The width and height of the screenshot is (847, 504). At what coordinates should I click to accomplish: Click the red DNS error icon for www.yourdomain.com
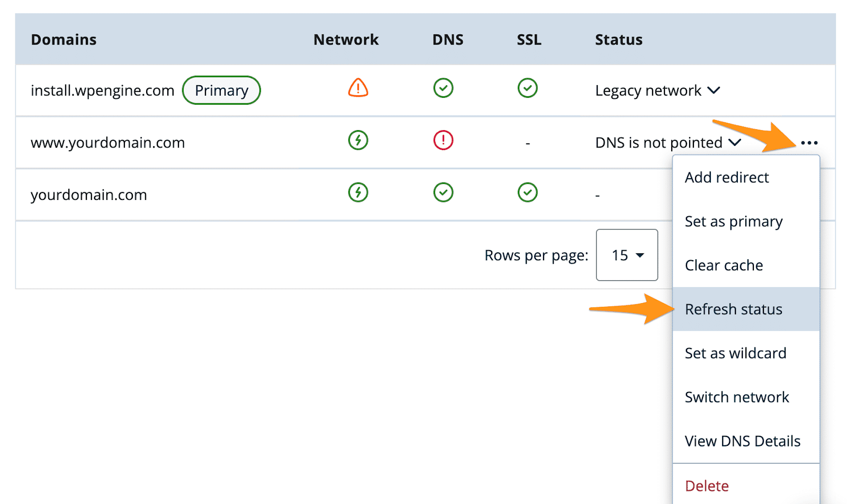pyautogui.click(x=443, y=141)
